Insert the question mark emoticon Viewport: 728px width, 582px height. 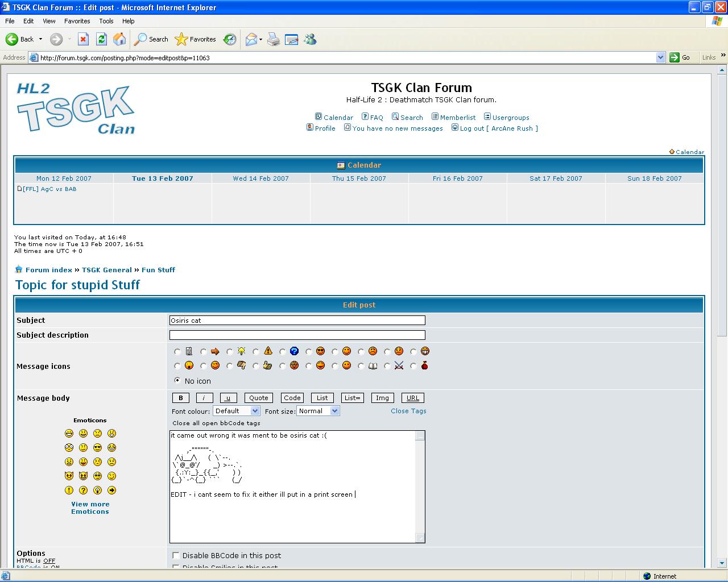tap(83, 490)
